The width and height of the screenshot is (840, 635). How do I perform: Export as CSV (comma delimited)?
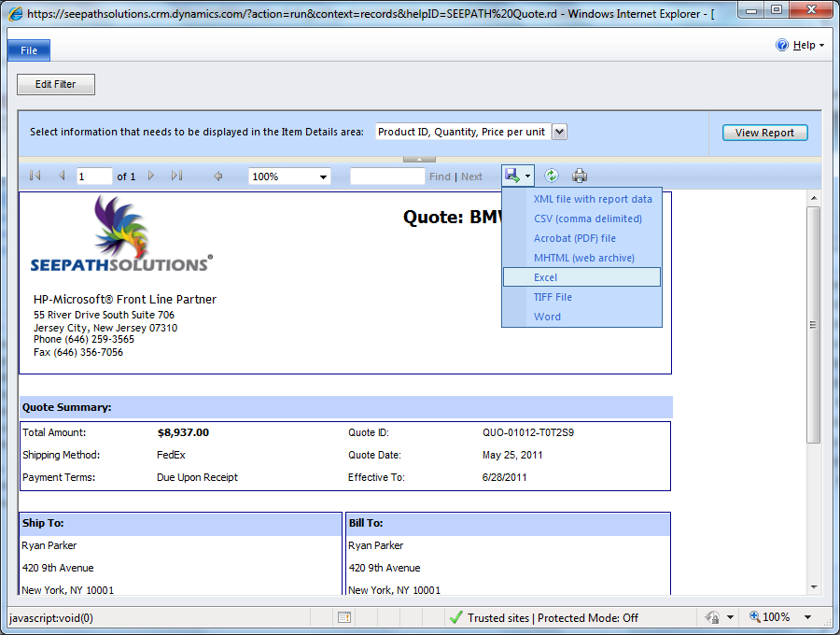[588, 219]
